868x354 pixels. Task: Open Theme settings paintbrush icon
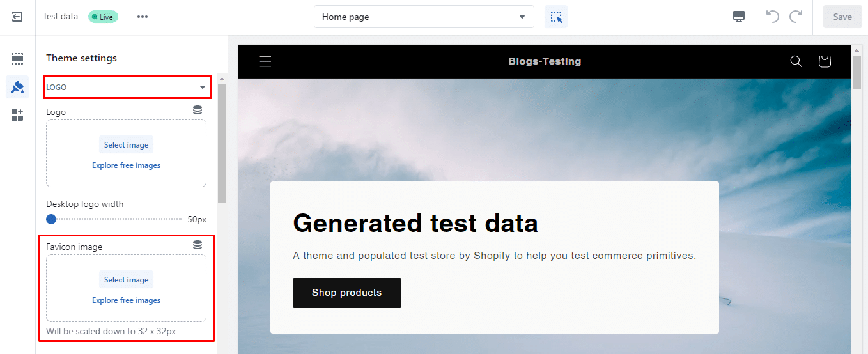(17, 87)
